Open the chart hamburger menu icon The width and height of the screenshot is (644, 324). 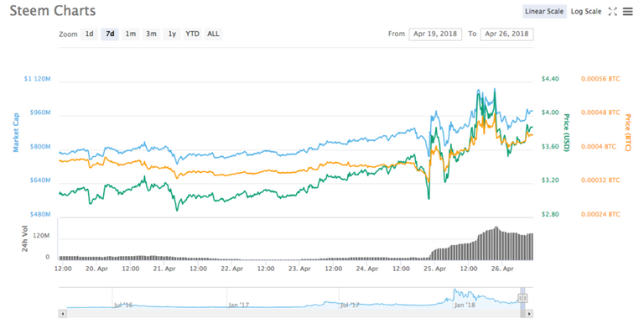coord(627,12)
